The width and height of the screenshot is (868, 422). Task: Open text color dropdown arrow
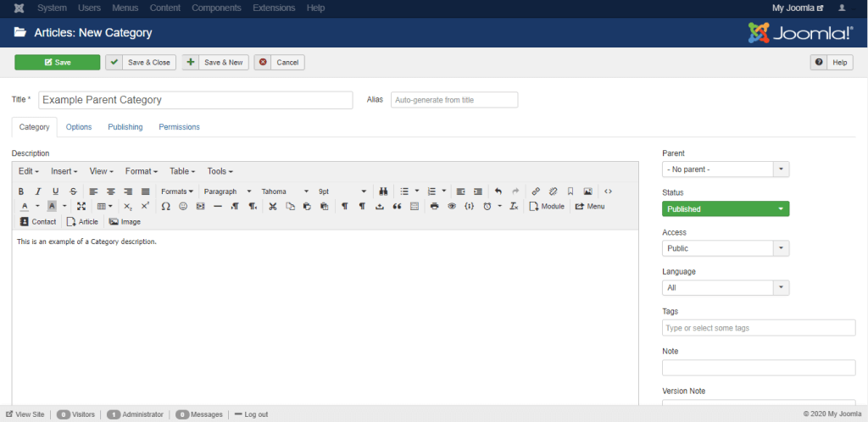(37, 206)
